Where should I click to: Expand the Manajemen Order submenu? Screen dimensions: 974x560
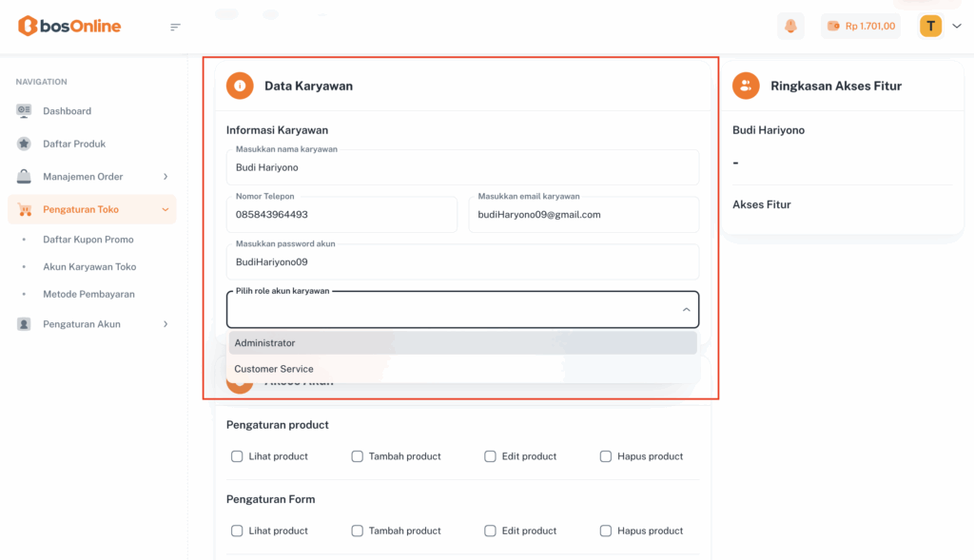pos(166,177)
